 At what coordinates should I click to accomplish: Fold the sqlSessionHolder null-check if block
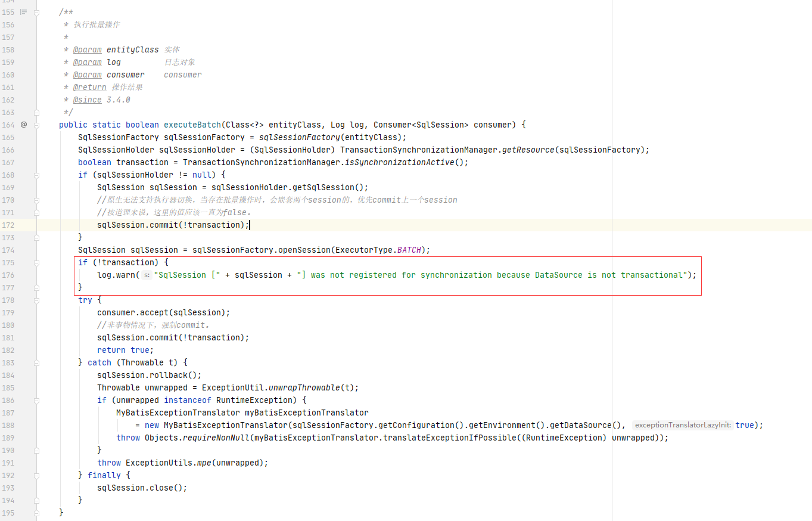[x=37, y=175]
